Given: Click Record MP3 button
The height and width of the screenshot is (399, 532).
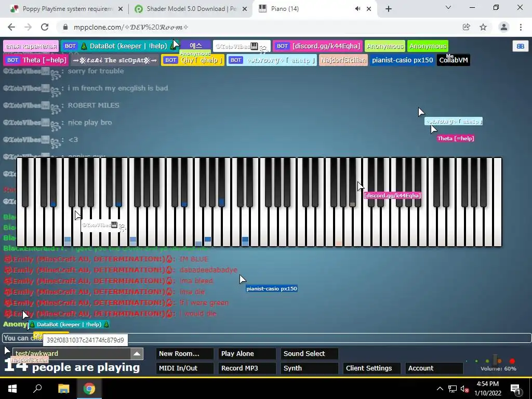Looking at the screenshot, I should [x=247, y=368].
